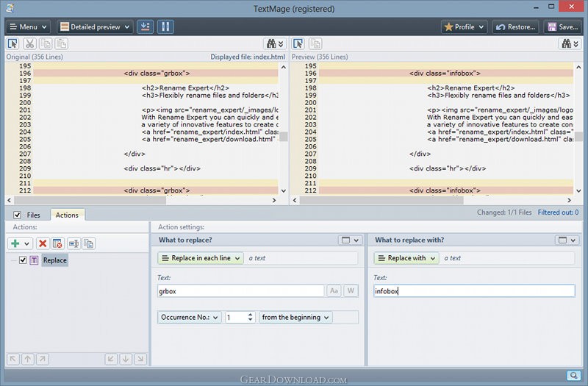The image size is (588, 386).
Task: Expand the Replace in each line dropdown
Action: 200,258
